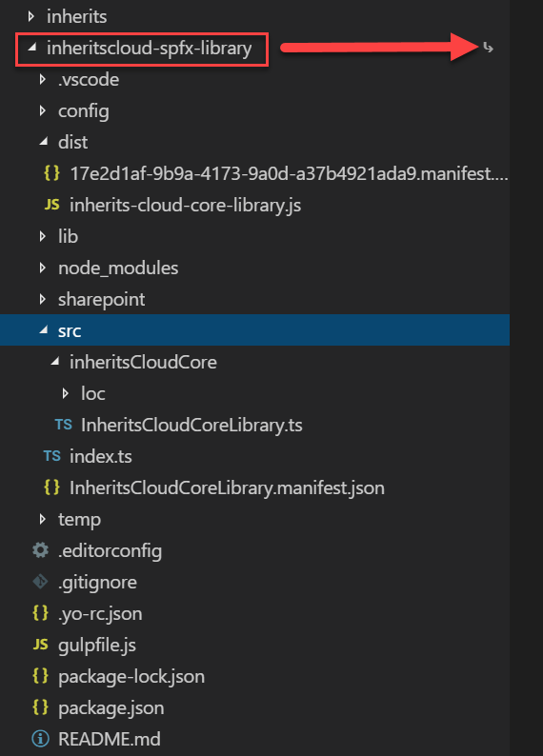
Task: Click the JSON braces icon of the 17e2d1af manifest file
Action: pyautogui.click(x=51, y=173)
